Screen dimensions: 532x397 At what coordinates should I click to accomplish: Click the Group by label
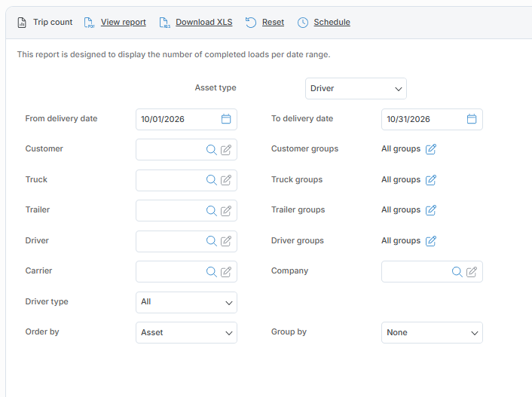[x=289, y=331]
